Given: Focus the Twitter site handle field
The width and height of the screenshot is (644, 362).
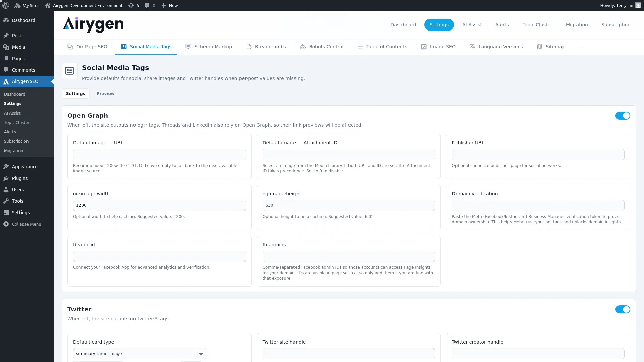Looking at the screenshot, I should tap(349, 354).
